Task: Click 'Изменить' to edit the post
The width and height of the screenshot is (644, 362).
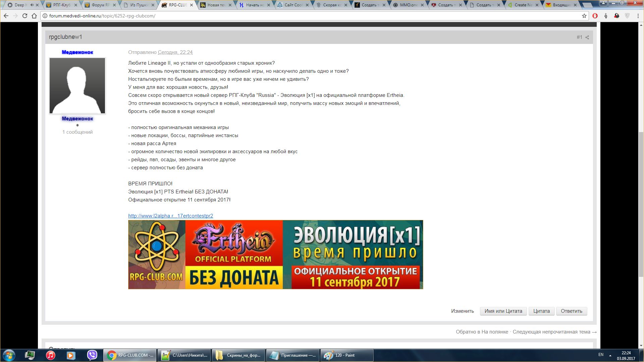Action: pyautogui.click(x=462, y=311)
